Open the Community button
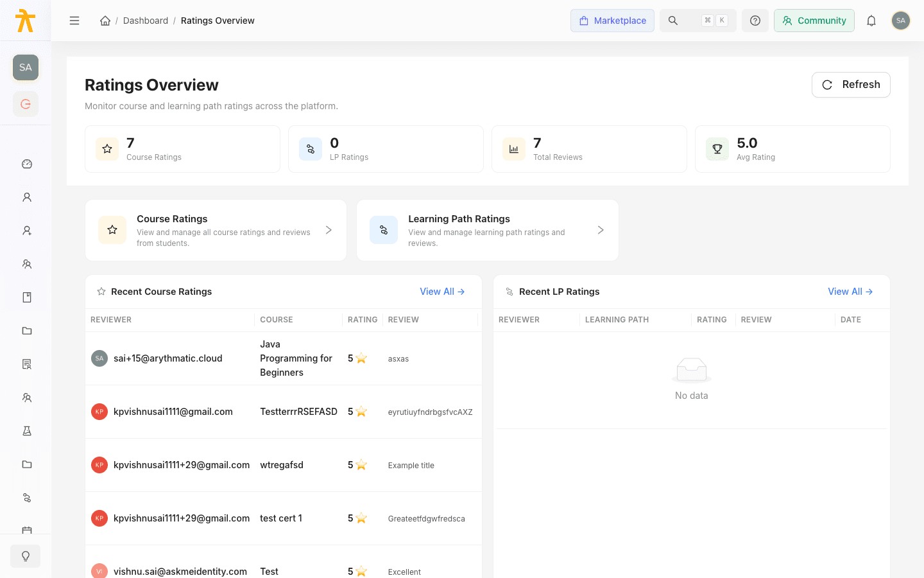Image resolution: width=924 pixels, height=578 pixels. [x=814, y=21]
